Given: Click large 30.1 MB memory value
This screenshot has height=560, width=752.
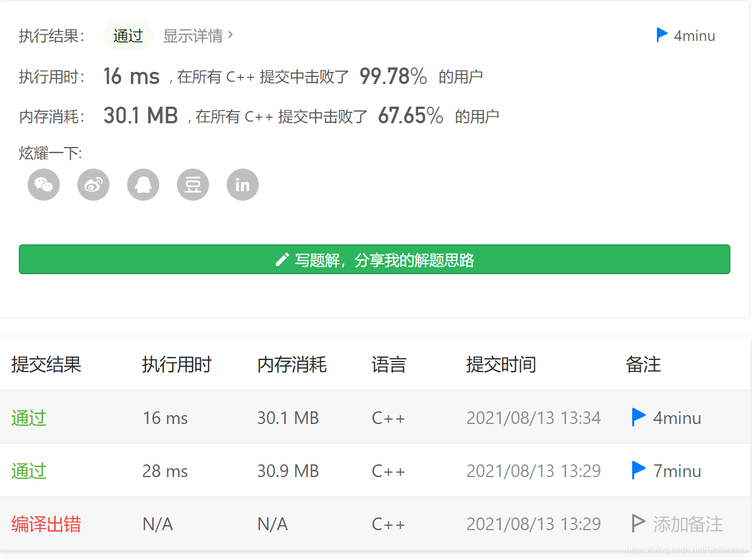Looking at the screenshot, I should click(x=140, y=116).
